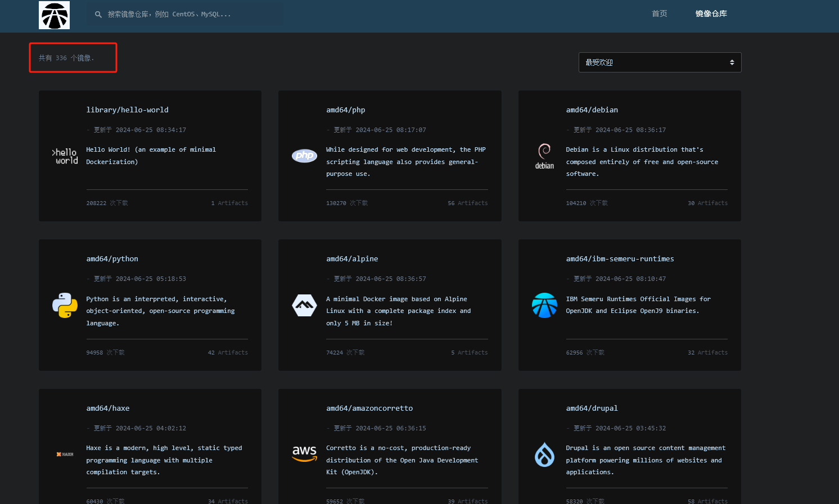Click the Alpine Linux logo icon
Viewport: 839px width, 504px height.
pyautogui.click(x=304, y=305)
